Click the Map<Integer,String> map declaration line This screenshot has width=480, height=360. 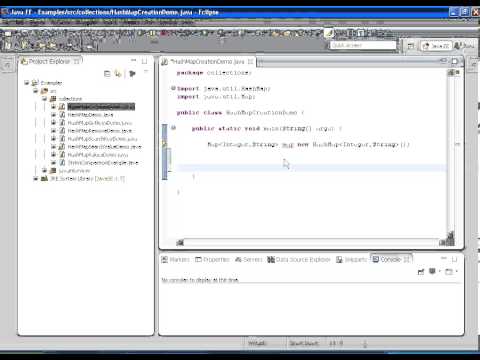pos(308,145)
